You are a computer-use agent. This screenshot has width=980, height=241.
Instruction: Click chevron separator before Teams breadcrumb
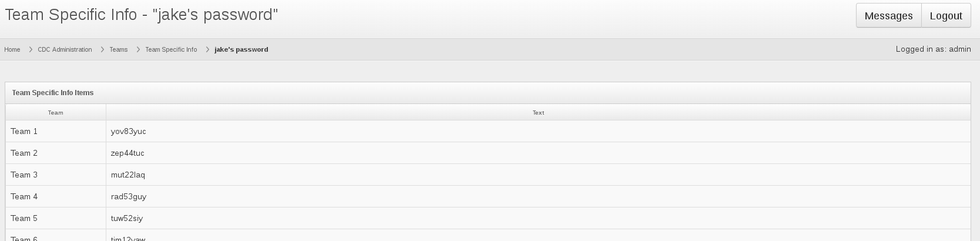102,49
